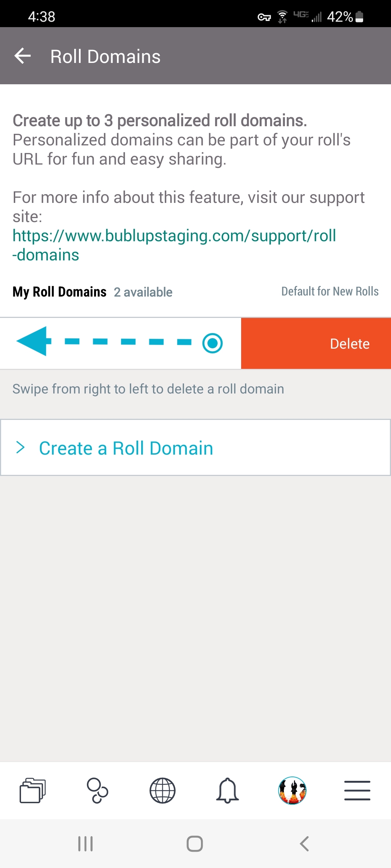The width and height of the screenshot is (391, 868).
Task: Tap the Android system back chevron
Action: click(304, 844)
